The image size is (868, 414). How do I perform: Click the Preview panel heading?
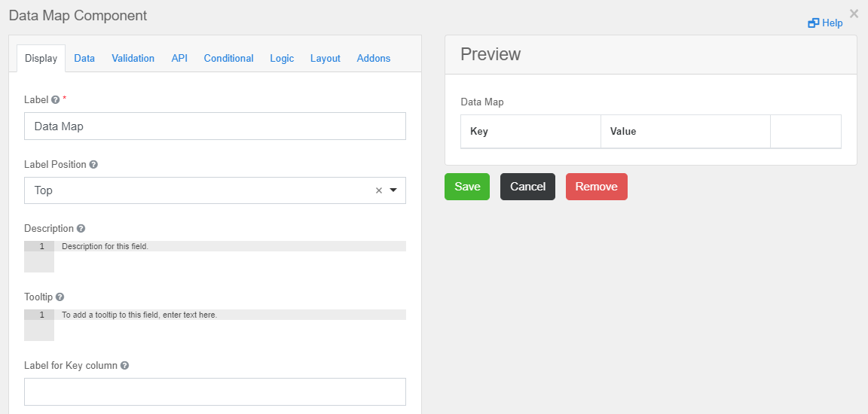[x=491, y=54]
